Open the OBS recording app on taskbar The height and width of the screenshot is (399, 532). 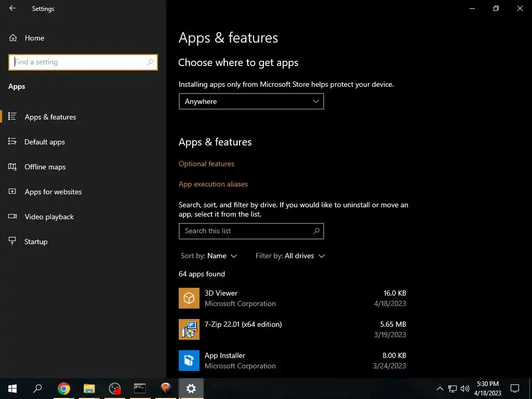pyautogui.click(x=115, y=389)
